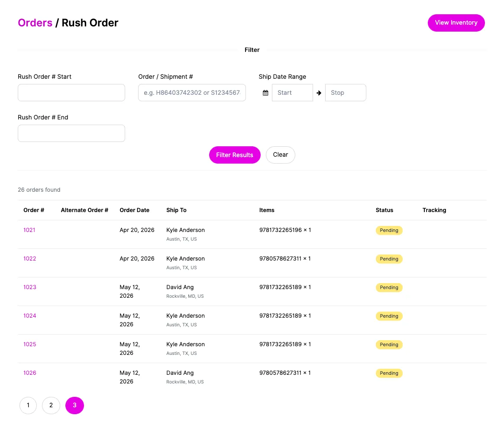Focus the Rush Order # End field

71,133
